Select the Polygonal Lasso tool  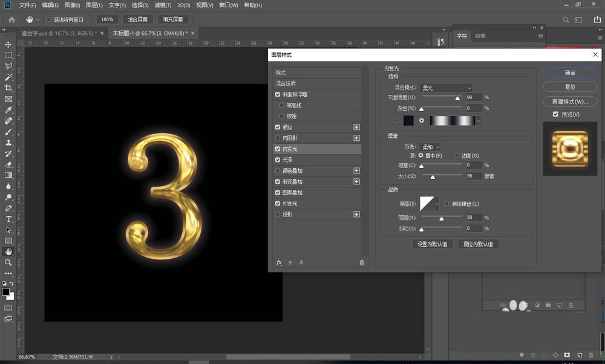[8, 67]
